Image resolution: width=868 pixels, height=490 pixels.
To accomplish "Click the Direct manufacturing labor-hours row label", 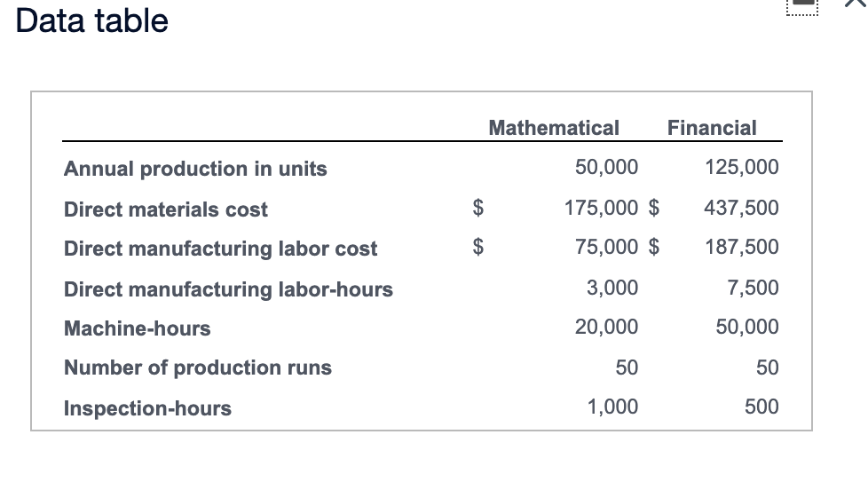I will (x=228, y=289).
